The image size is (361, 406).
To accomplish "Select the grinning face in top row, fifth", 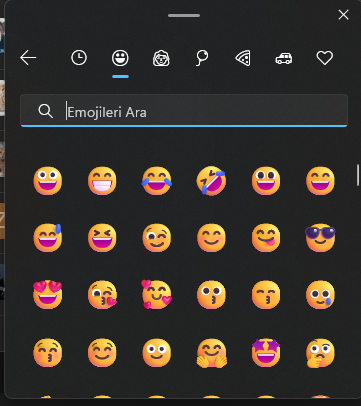I will 266,181.
